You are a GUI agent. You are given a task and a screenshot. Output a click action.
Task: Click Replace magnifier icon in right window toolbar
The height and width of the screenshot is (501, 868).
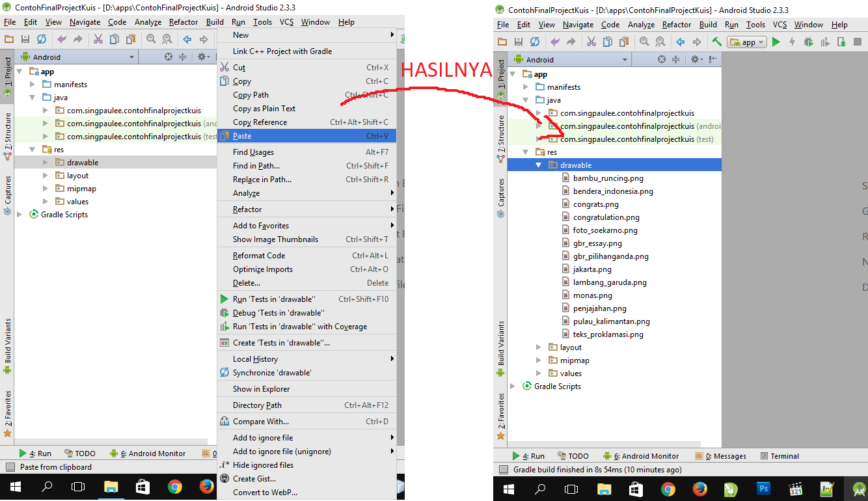coord(660,42)
